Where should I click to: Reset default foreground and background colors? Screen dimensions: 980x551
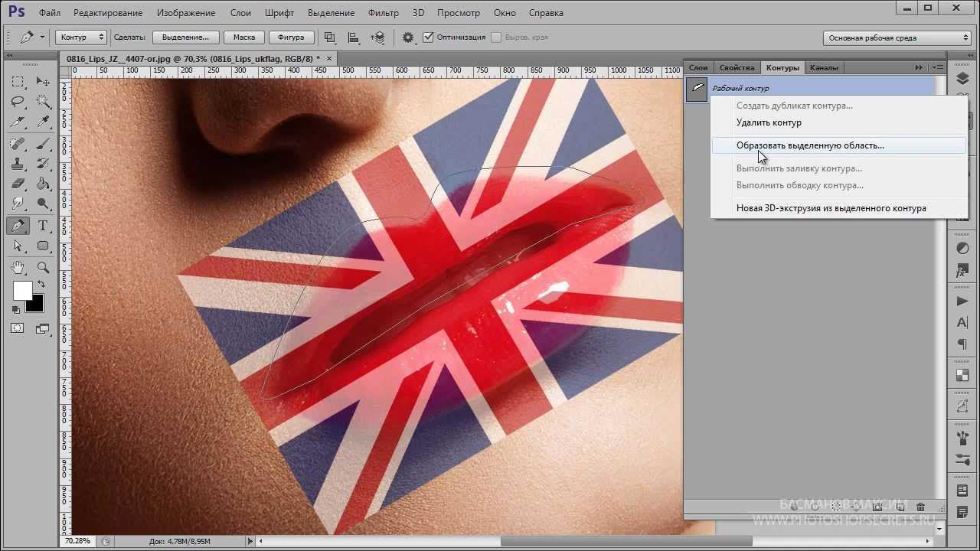(15, 310)
